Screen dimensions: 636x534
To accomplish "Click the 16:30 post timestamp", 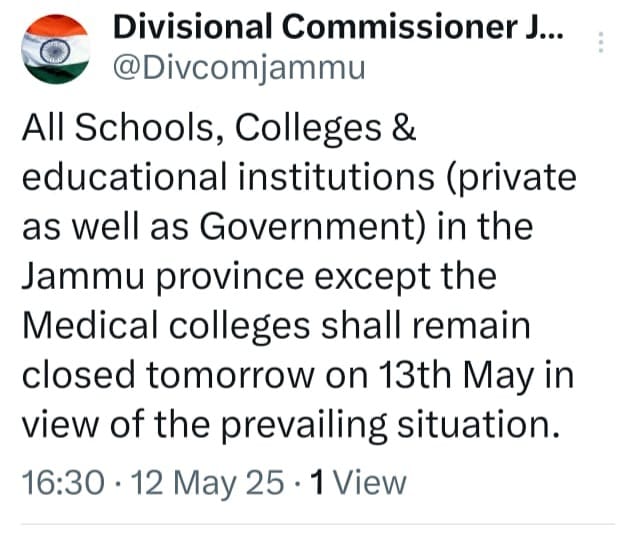I will click(x=62, y=483).
